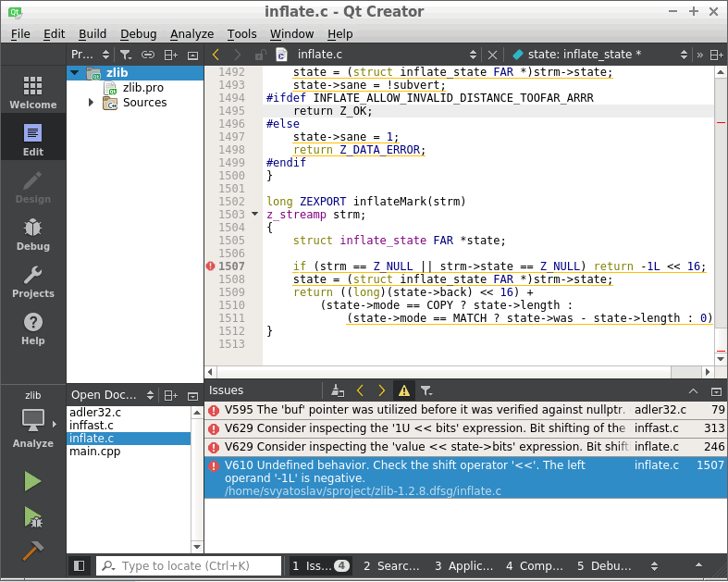Select V629 issue in inffast.c
The image size is (728, 582).
coord(464,428)
